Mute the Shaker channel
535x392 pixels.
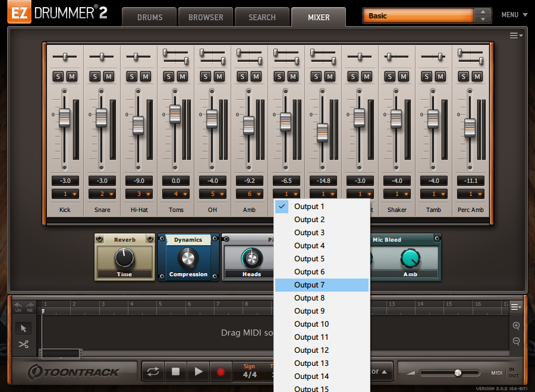click(x=403, y=77)
